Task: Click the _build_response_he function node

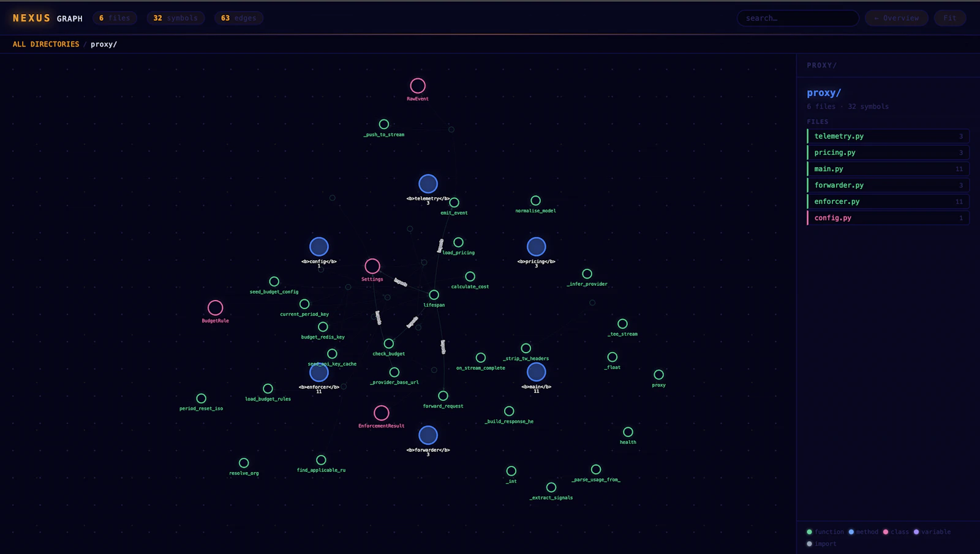Action: [509, 411]
